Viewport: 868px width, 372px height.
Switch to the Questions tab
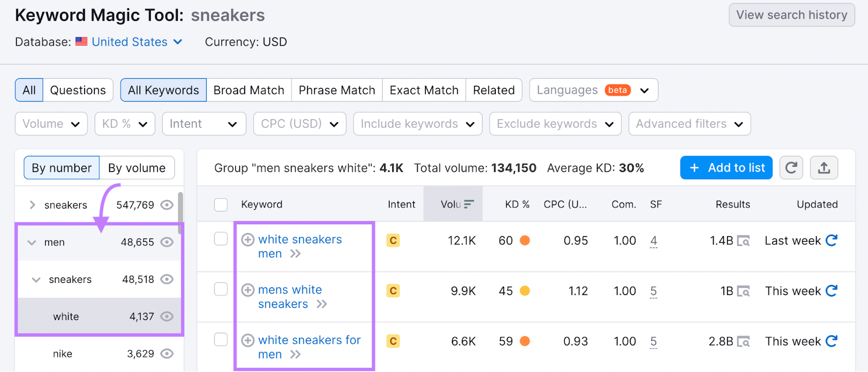tap(78, 90)
